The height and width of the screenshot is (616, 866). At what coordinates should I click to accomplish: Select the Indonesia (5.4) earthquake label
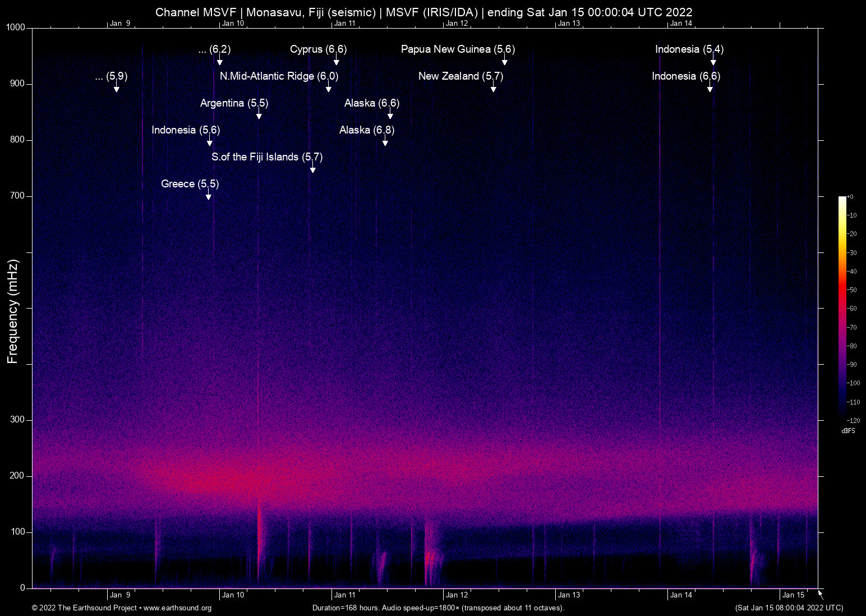pos(689,49)
